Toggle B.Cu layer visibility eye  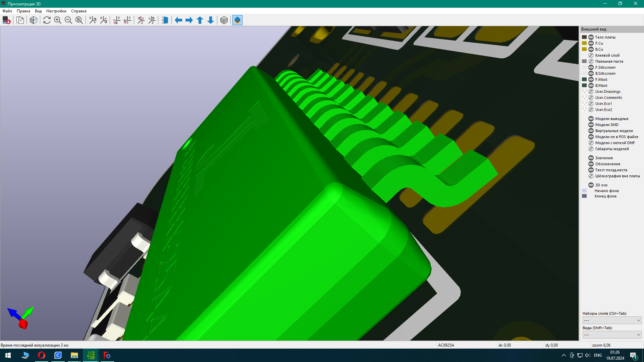[591, 49]
